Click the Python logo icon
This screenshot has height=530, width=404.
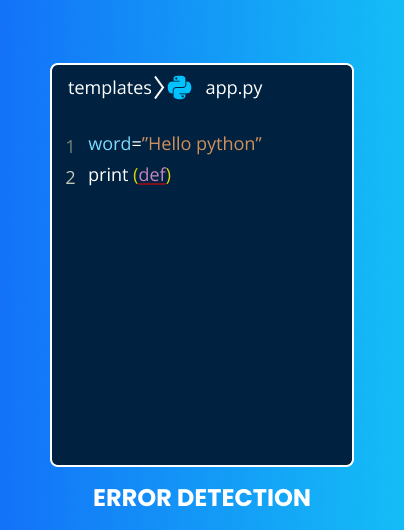(x=180, y=88)
